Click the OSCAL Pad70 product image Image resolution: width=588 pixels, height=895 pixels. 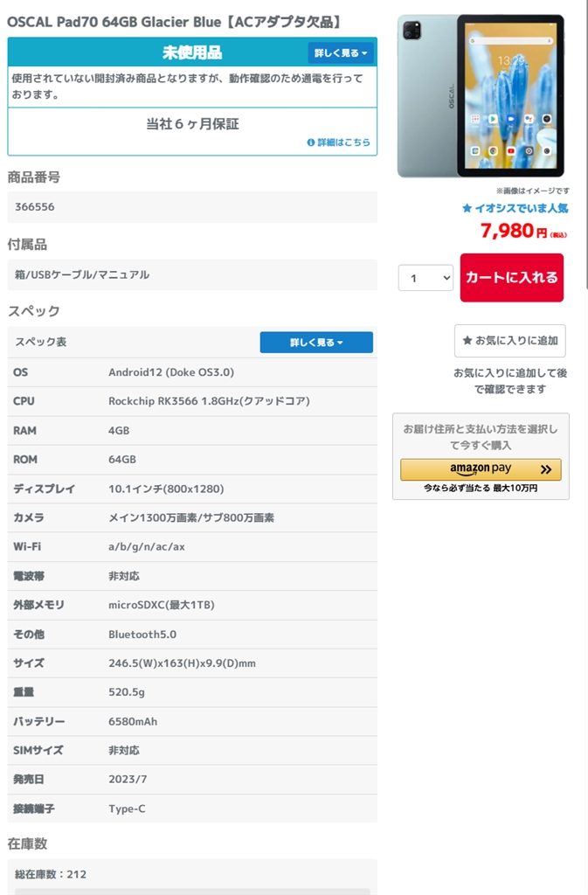(481, 96)
